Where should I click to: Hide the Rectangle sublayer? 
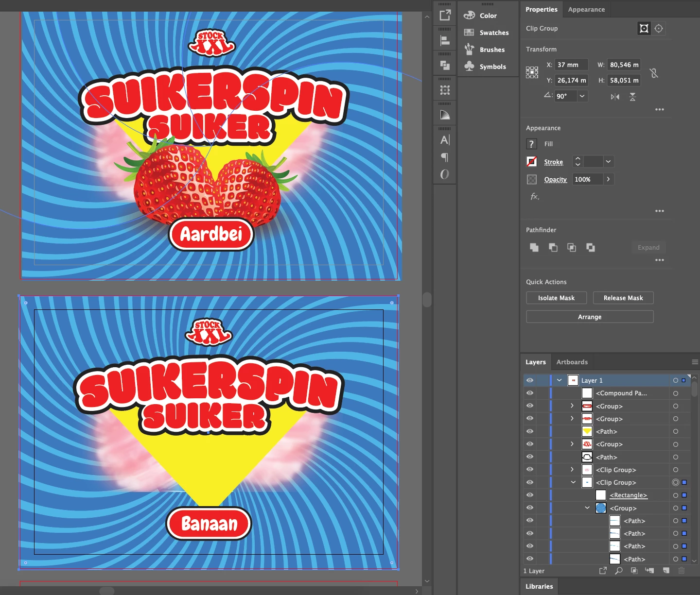530,495
